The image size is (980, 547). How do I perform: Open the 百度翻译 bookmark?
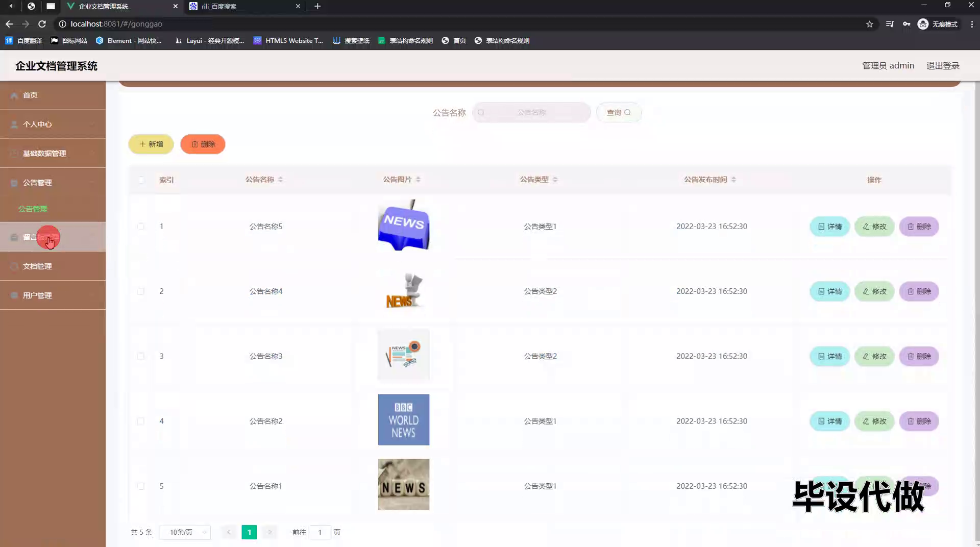(24, 41)
